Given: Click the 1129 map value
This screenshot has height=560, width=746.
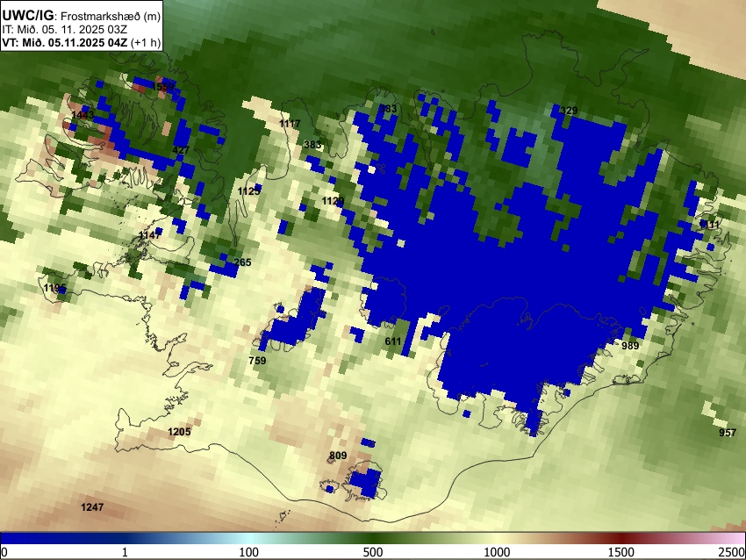Looking at the screenshot, I should pos(333,201).
